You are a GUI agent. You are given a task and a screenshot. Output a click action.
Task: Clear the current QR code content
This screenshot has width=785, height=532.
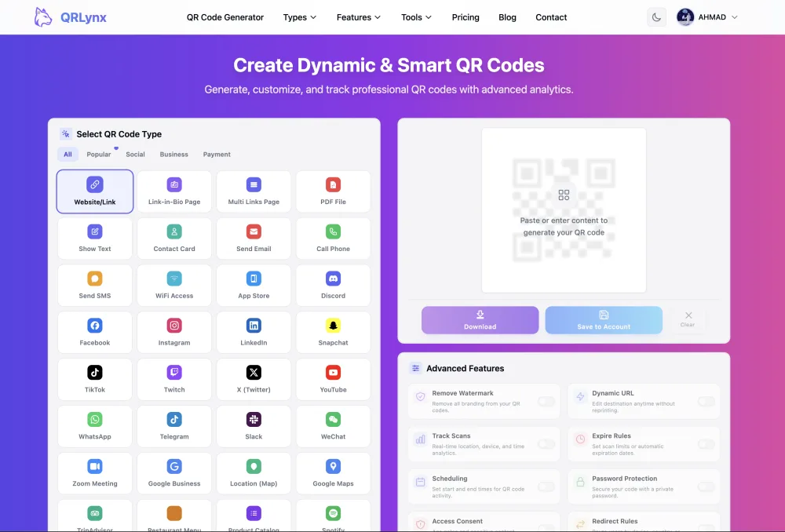(688, 320)
